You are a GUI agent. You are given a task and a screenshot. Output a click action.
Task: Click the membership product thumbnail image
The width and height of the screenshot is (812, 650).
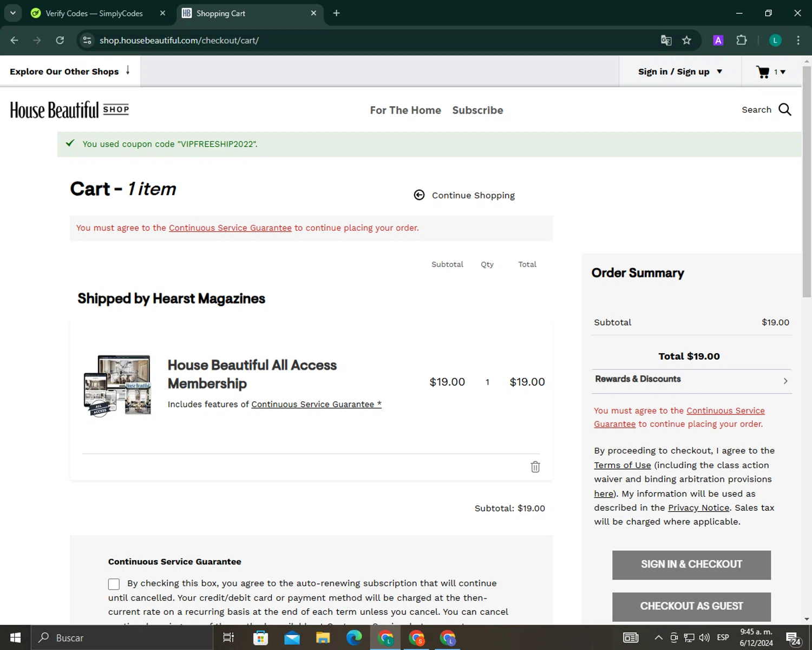click(x=117, y=385)
